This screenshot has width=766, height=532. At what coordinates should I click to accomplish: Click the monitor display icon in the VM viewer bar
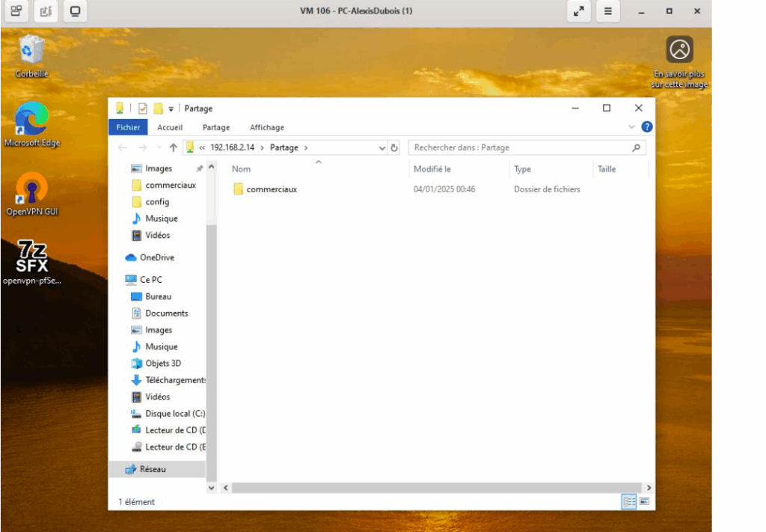tap(76, 10)
